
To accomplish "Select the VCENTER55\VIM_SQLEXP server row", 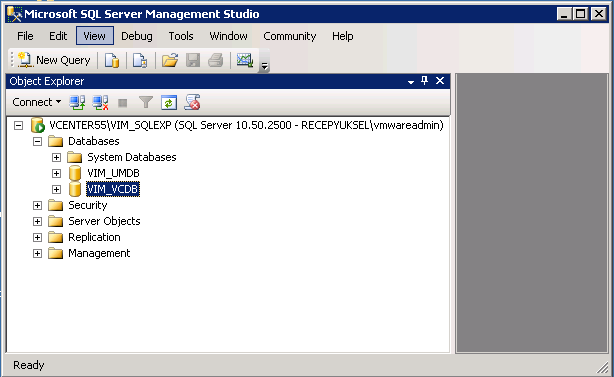I will click(x=246, y=125).
